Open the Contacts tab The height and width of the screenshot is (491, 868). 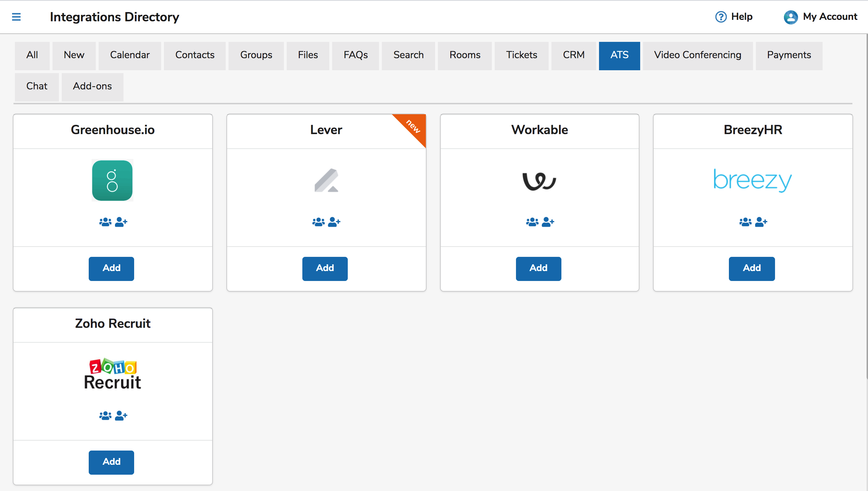(195, 55)
